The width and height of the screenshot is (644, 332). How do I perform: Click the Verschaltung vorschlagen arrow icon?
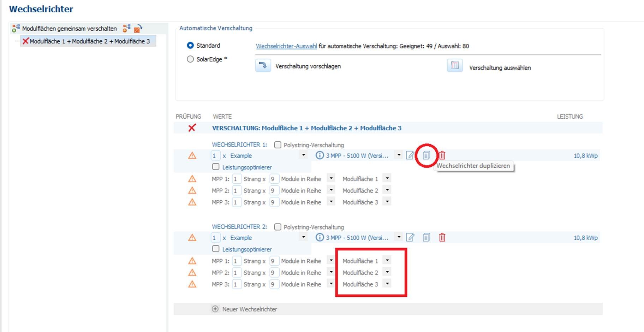[263, 66]
